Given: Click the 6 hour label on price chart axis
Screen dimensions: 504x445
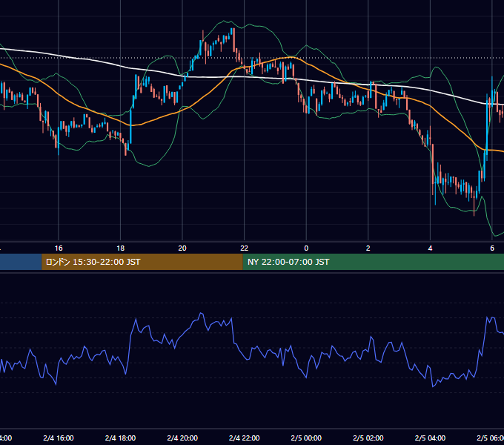Looking at the screenshot, I should [492, 248].
